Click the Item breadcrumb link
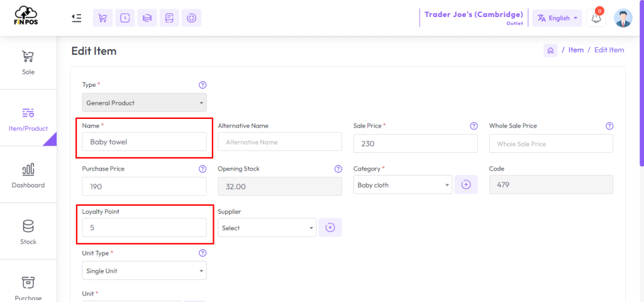Image resolution: width=644 pixels, height=302 pixels. [575, 50]
